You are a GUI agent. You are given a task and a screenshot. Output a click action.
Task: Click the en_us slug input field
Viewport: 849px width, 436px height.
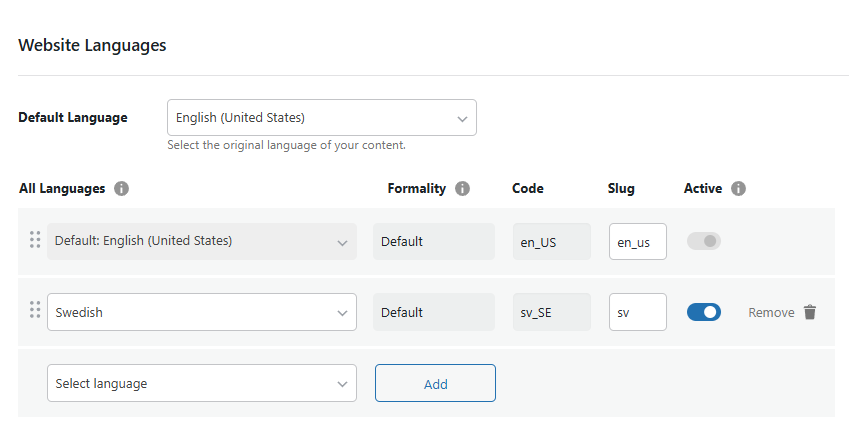(x=638, y=242)
